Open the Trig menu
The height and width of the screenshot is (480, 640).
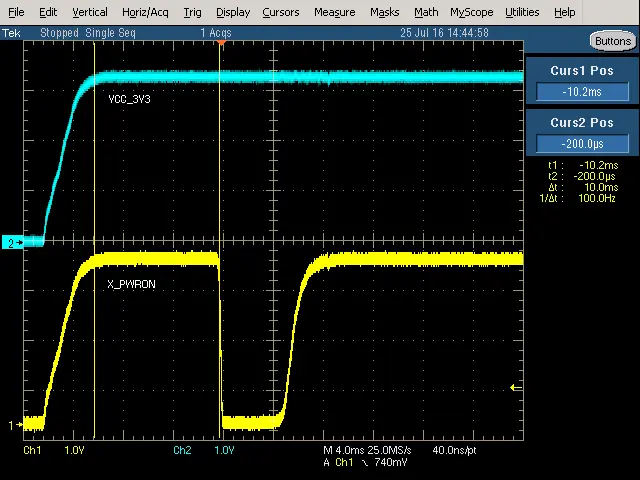pyautogui.click(x=192, y=12)
